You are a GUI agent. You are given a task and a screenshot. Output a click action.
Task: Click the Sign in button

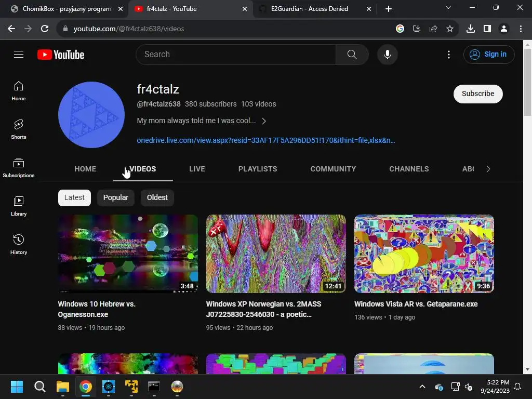click(x=488, y=54)
